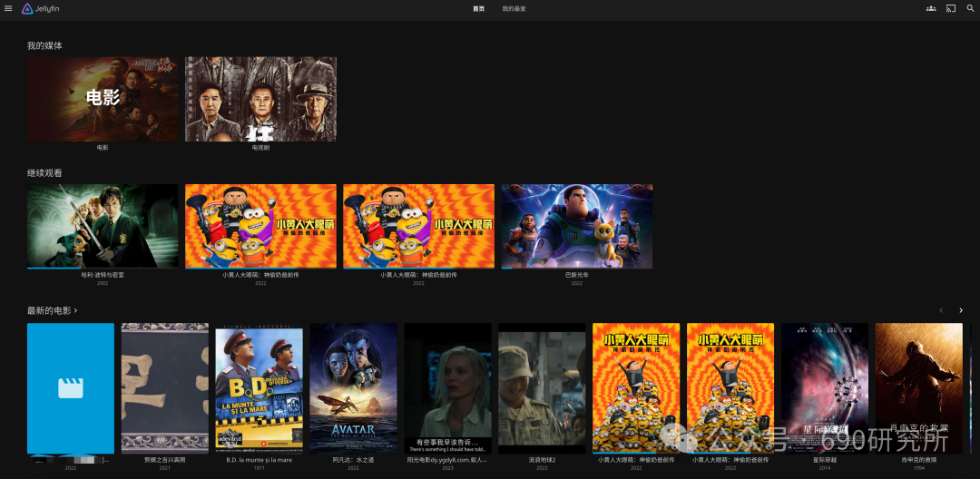Open the hamburger menu icon
Screen dimensions: 980x479
click(x=8, y=8)
